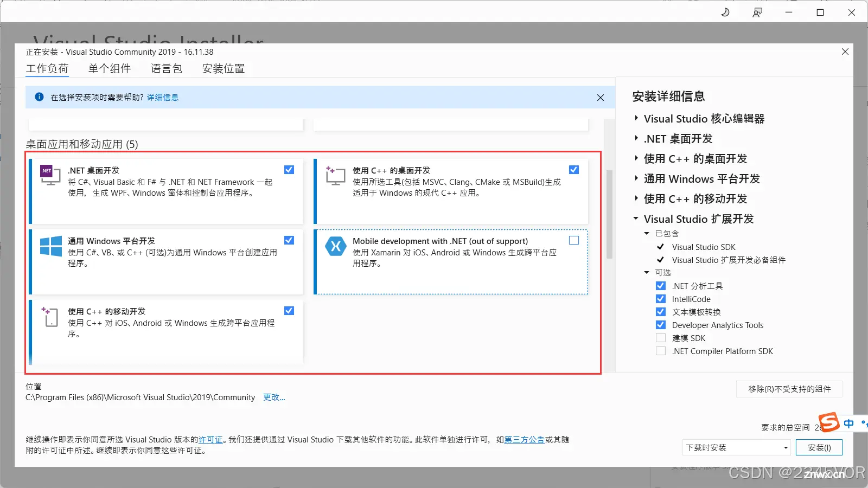Uncheck the 使用 C++ 的移动开发 workload checkbox
This screenshot has width=868, height=488.
point(289,311)
